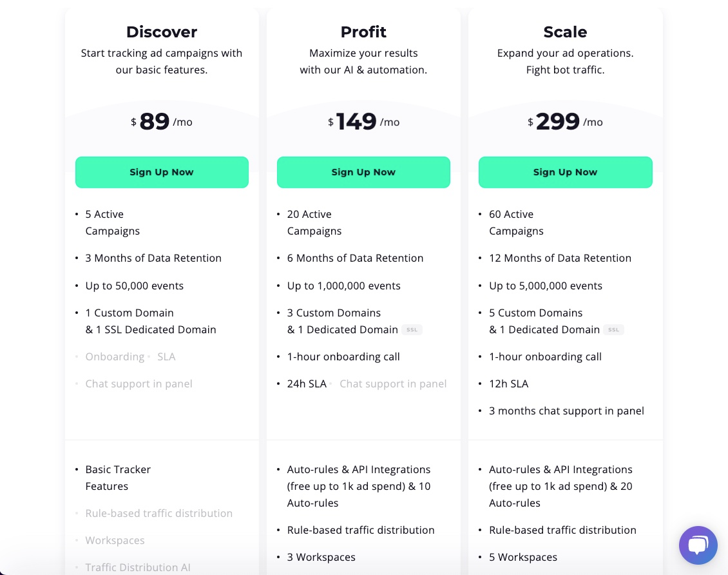Image resolution: width=728 pixels, height=575 pixels.
Task: Click the $299 /mo price
Action: point(566,122)
